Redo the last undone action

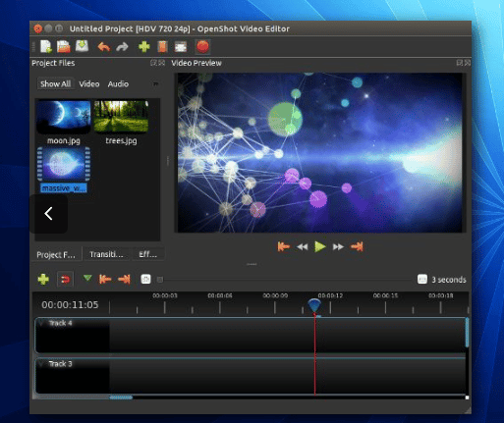tap(122, 47)
